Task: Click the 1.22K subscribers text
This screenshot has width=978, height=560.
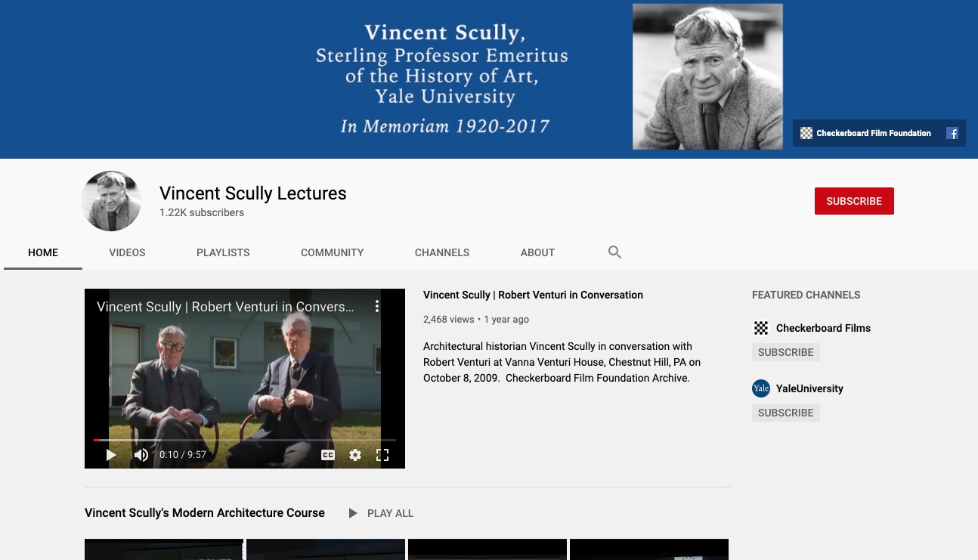Action: click(x=202, y=212)
